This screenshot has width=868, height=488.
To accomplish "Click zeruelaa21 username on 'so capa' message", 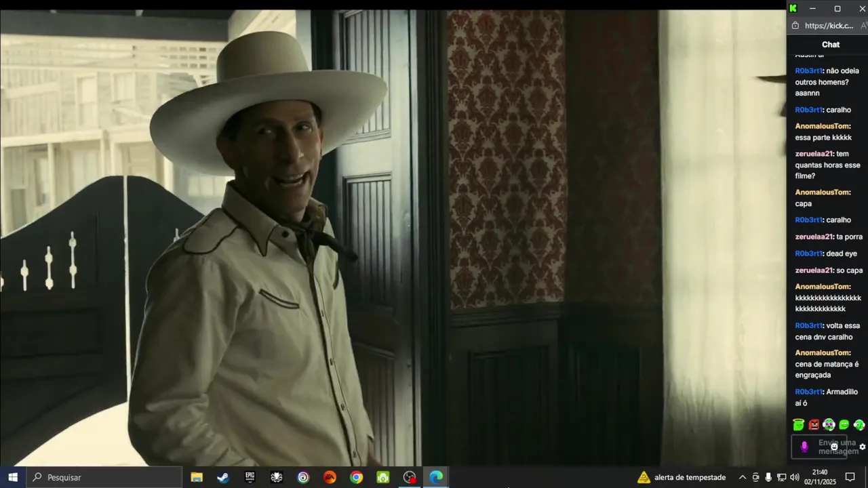I will point(814,270).
